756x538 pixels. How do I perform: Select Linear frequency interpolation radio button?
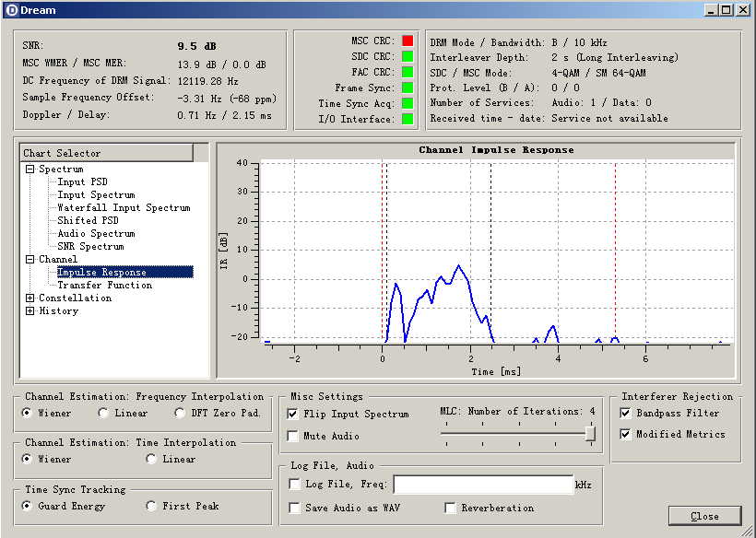pyautogui.click(x=103, y=413)
